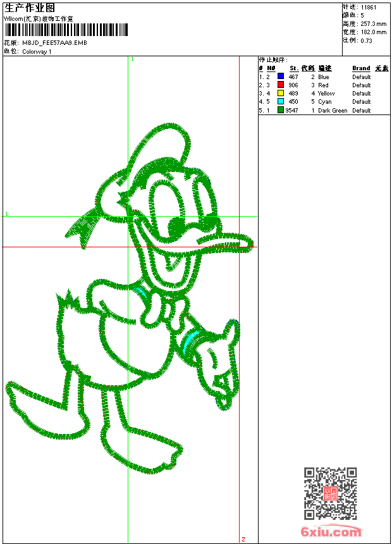Image resolution: width=392 pixels, height=544 pixels.
Task: Click 'Default' brand in the Dark Green row
Action: click(x=362, y=110)
